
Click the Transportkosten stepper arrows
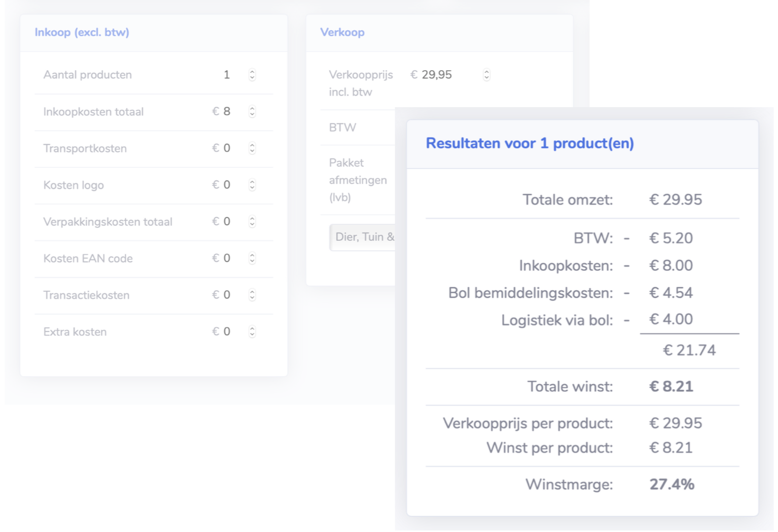tap(252, 149)
